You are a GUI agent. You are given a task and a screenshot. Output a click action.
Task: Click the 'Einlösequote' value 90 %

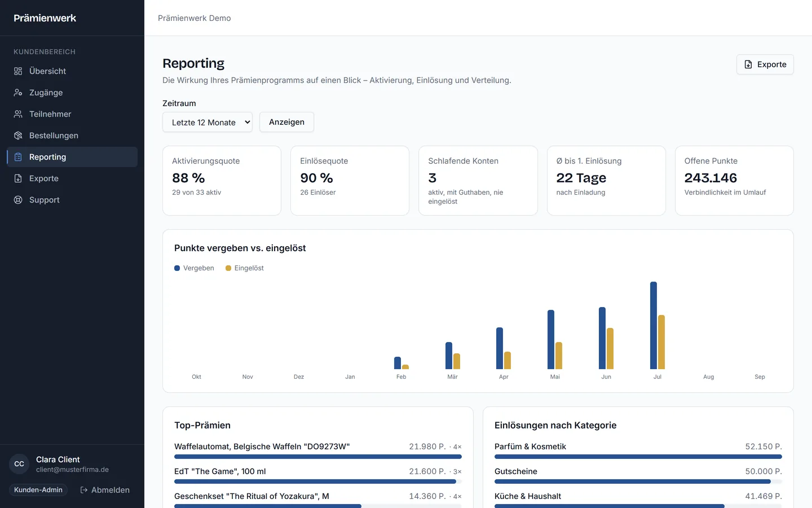[x=316, y=178]
